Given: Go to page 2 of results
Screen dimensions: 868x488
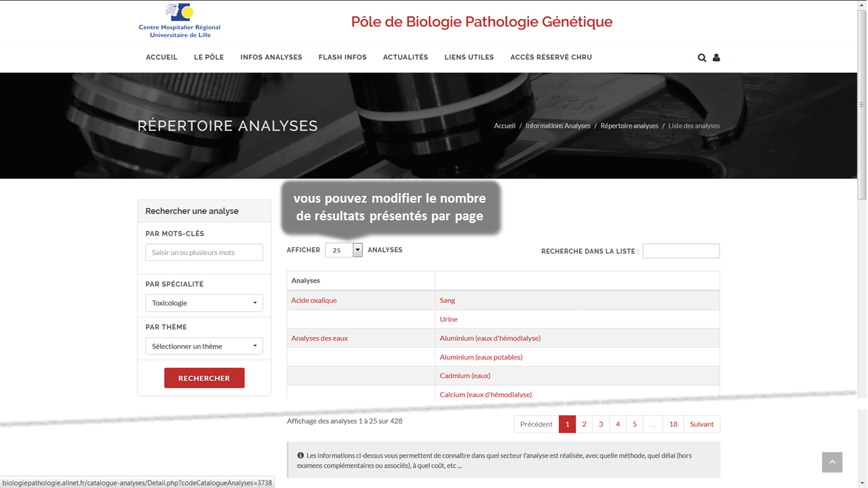Looking at the screenshot, I should point(584,424).
